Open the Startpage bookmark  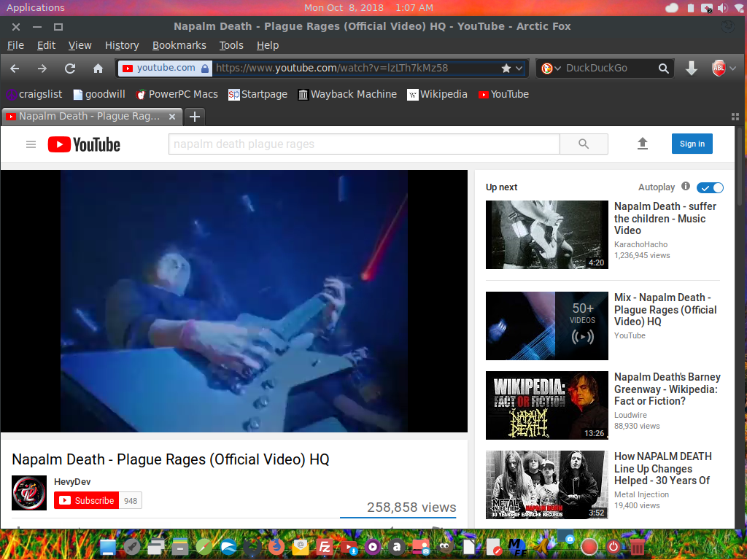[258, 94]
